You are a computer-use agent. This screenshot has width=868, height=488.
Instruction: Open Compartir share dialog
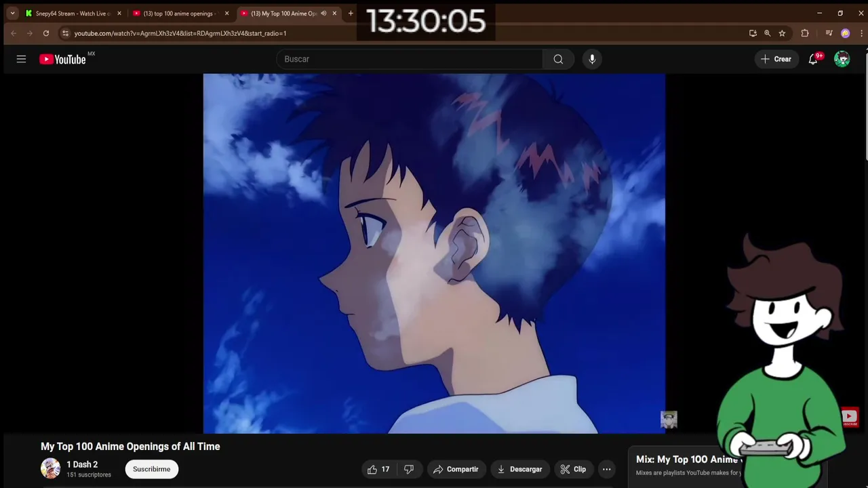(456, 469)
